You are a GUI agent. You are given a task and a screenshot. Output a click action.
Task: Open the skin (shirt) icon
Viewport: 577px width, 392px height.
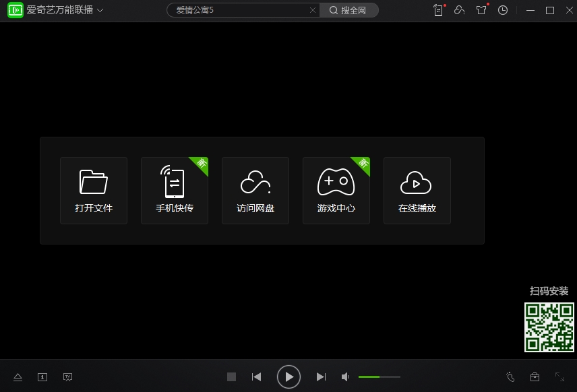point(481,10)
